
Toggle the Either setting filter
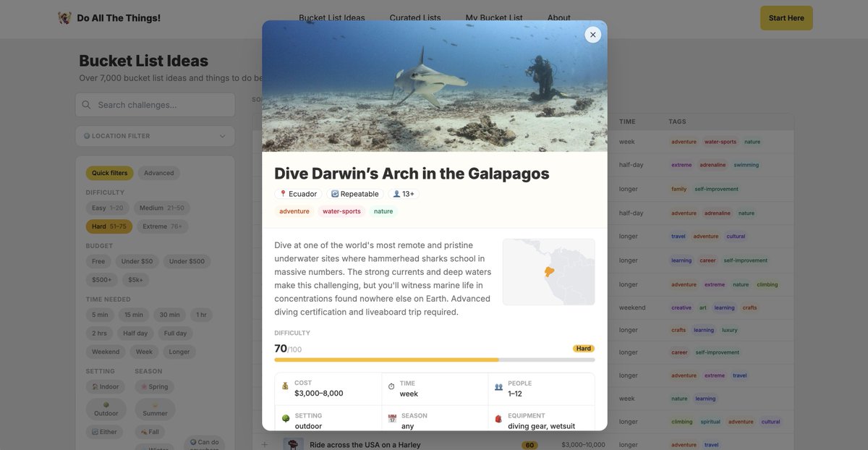[105, 432]
